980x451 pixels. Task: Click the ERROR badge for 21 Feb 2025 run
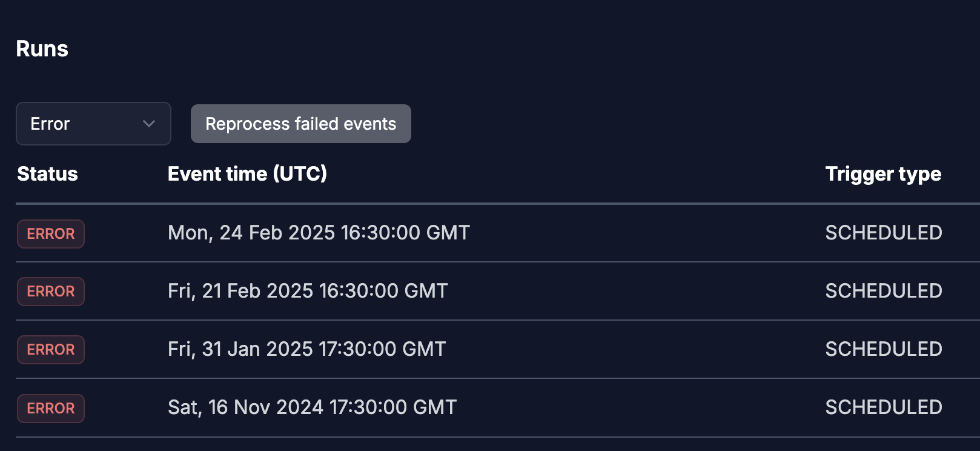click(x=51, y=292)
